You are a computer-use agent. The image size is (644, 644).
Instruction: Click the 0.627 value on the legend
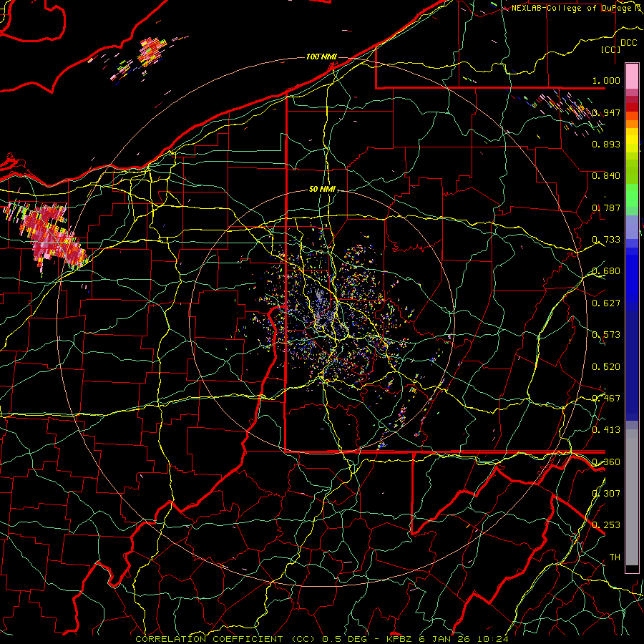coord(606,303)
